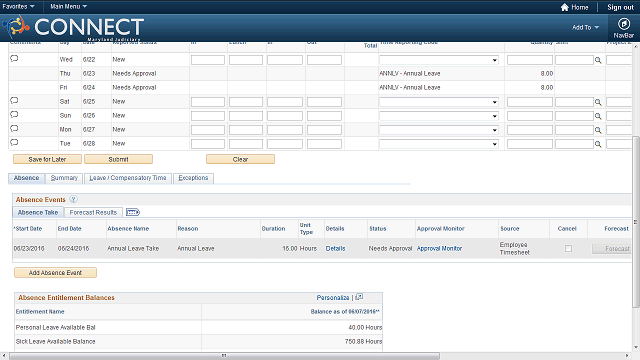This screenshot has height=360, width=640.
Task: Open Details link for Annual Leave Take
Action: click(x=335, y=249)
